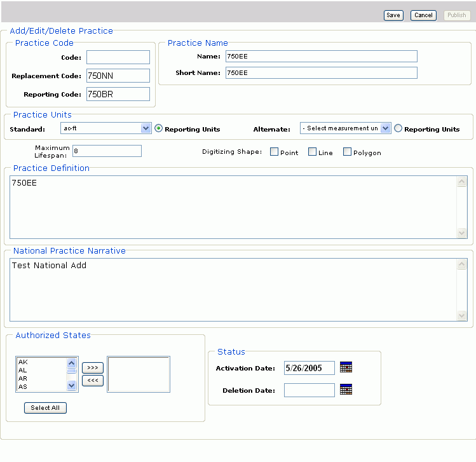Image resolution: width=476 pixels, height=462 pixels.
Task: Focus the Replacement Code field
Action: (x=118, y=76)
